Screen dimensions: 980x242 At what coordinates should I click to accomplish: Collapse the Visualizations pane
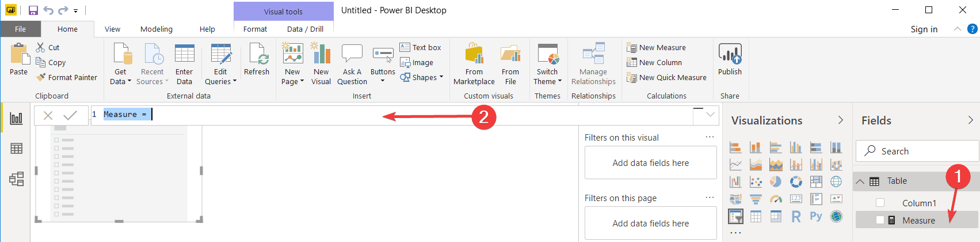840,120
